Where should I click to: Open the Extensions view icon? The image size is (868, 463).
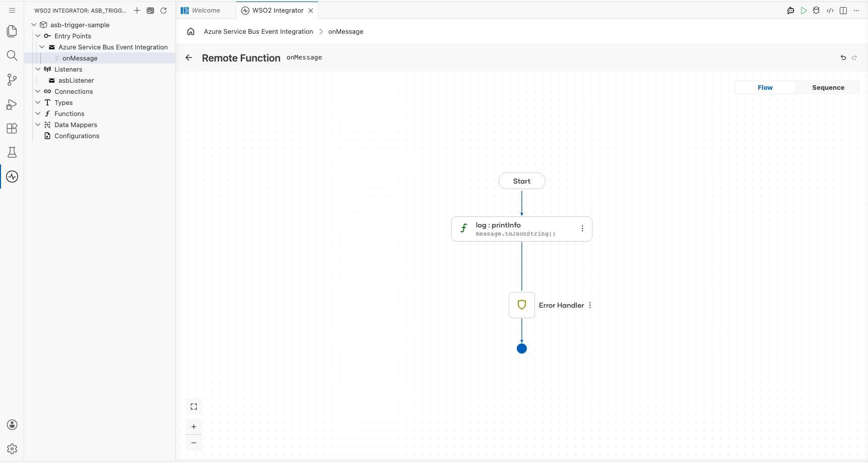pyautogui.click(x=12, y=128)
